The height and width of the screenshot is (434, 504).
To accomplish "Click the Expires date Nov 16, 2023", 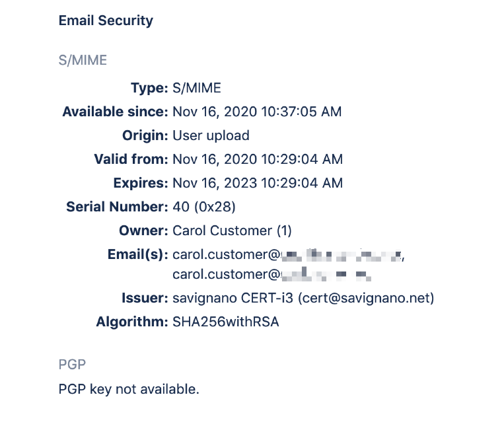I will 258,183.
